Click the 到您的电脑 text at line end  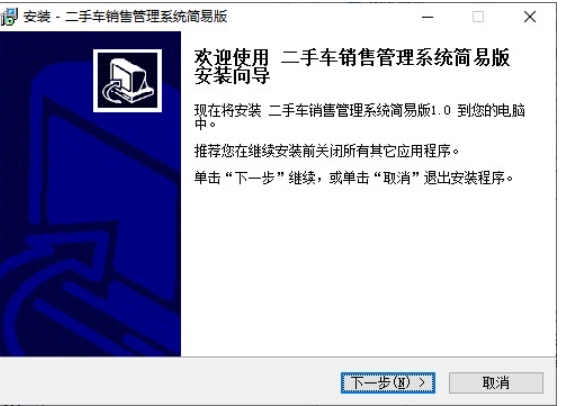coord(491,111)
